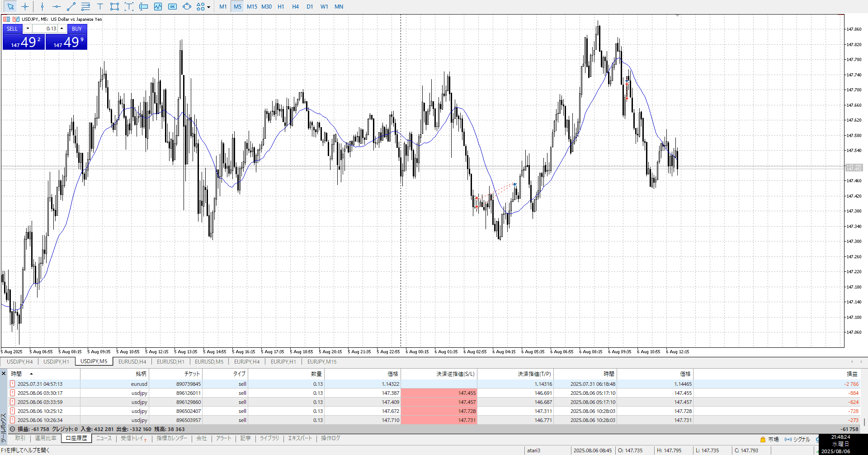The height and width of the screenshot is (455, 868).
Task: Pick the vertical line drawing tool
Action: 42,6
